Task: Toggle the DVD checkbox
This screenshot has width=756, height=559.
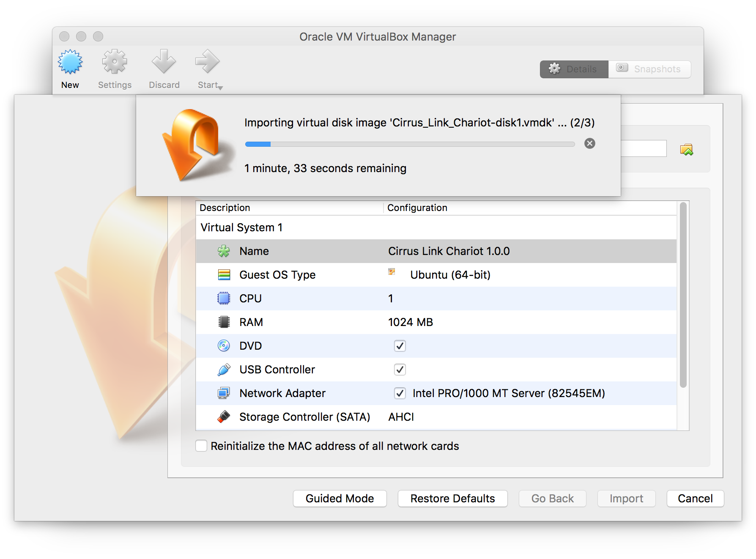Action: pyautogui.click(x=400, y=346)
